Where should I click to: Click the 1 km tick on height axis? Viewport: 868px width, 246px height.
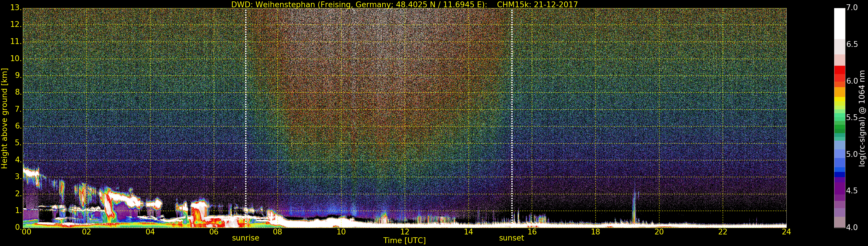click(x=18, y=210)
